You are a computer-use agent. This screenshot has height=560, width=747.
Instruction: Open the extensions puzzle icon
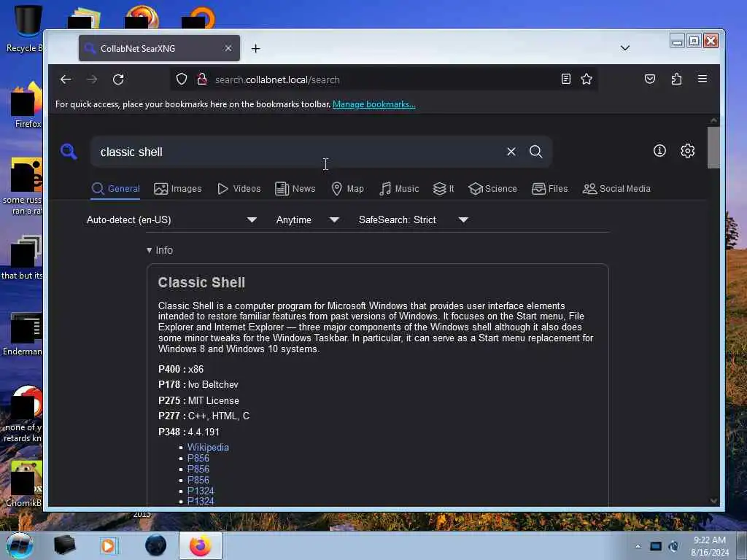[676, 79]
